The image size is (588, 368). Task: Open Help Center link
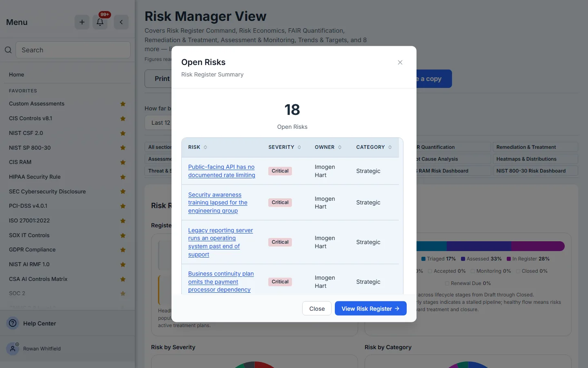tap(40, 323)
